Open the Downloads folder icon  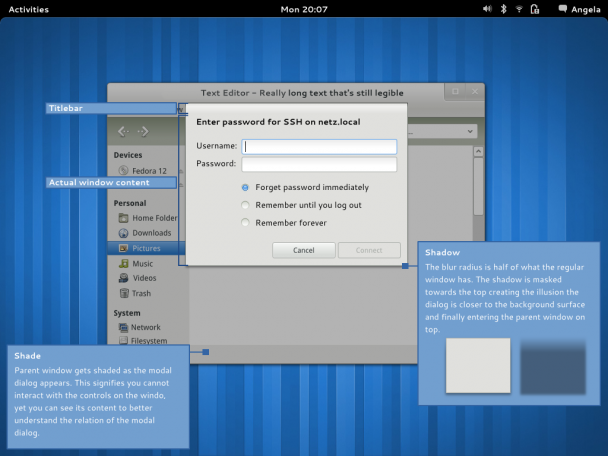[x=123, y=233]
